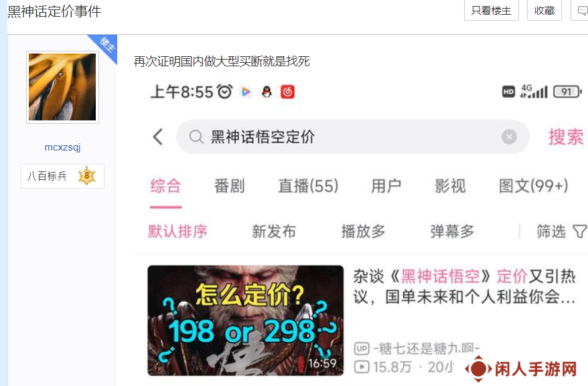Select the 综合 tab
This screenshot has height=386, width=588.
pyautogui.click(x=165, y=186)
